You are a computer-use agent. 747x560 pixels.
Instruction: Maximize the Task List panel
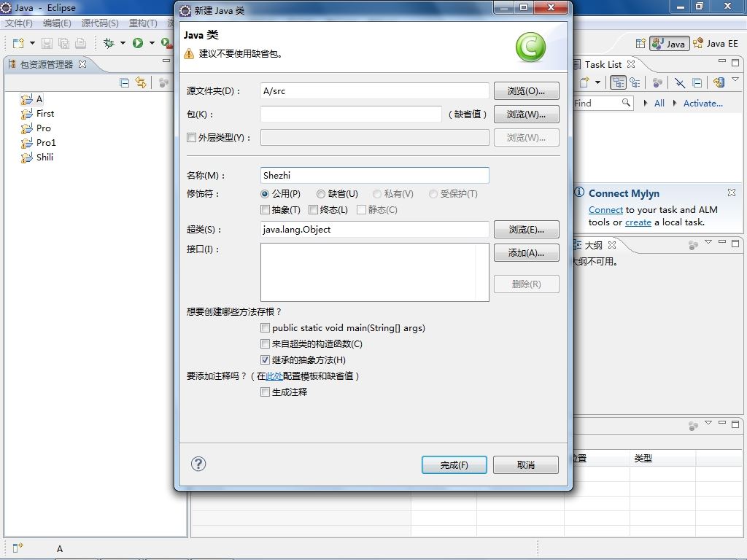pyautogui.click(x=735, y=63)
